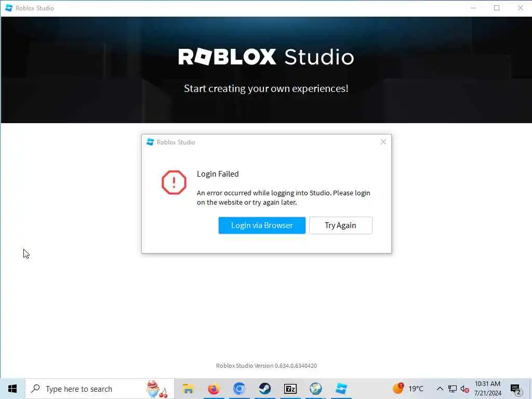532x399 pixels.
Task: Open the weather widget showing 19°C
Action: [408, 389]
